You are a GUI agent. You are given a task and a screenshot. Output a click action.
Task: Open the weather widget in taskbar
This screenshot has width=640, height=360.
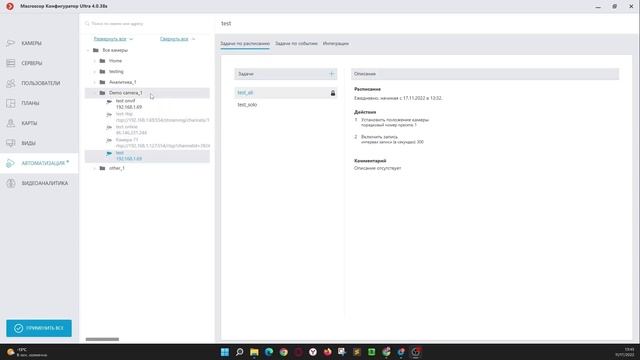(x=27, y=352)
